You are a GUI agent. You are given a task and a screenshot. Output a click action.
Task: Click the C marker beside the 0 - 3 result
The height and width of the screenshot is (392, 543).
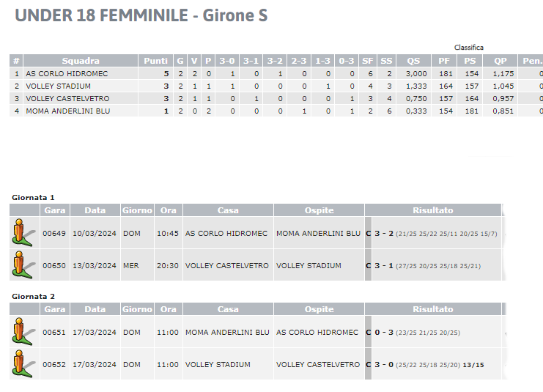click(x=368, y=333)
